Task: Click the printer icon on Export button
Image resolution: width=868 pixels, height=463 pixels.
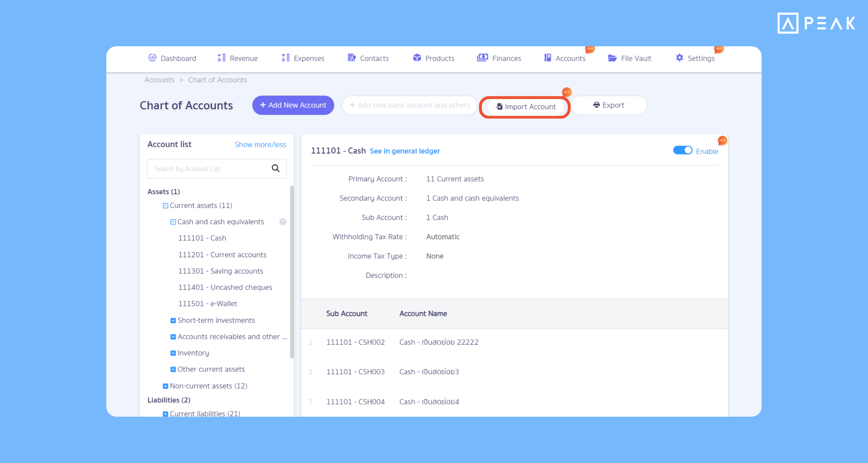Action: coord(596,105)
